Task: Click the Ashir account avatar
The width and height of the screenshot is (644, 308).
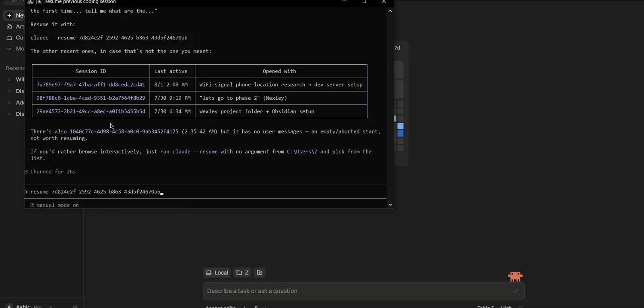Action: coord(9,306)
